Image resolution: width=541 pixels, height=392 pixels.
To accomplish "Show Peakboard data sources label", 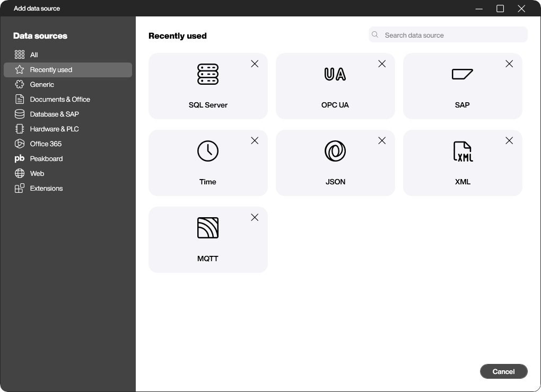I will click(46, 158).
